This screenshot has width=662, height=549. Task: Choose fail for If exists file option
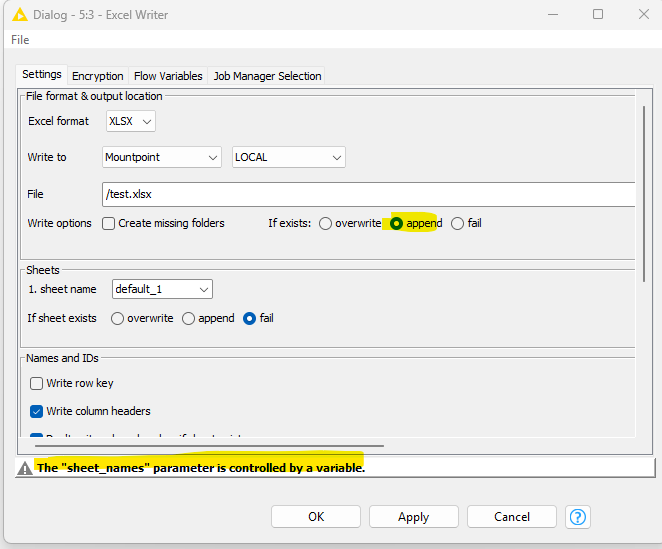(x=458, y=223)
